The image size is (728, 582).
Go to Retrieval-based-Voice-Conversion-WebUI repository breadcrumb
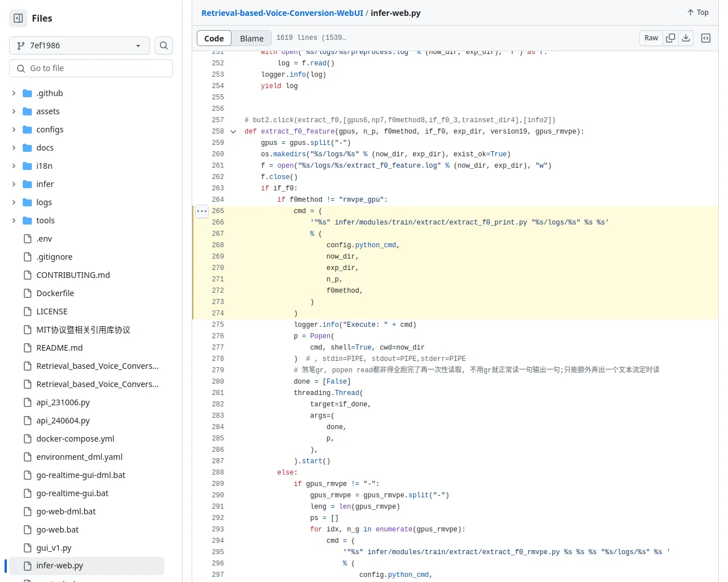(282, 13)
